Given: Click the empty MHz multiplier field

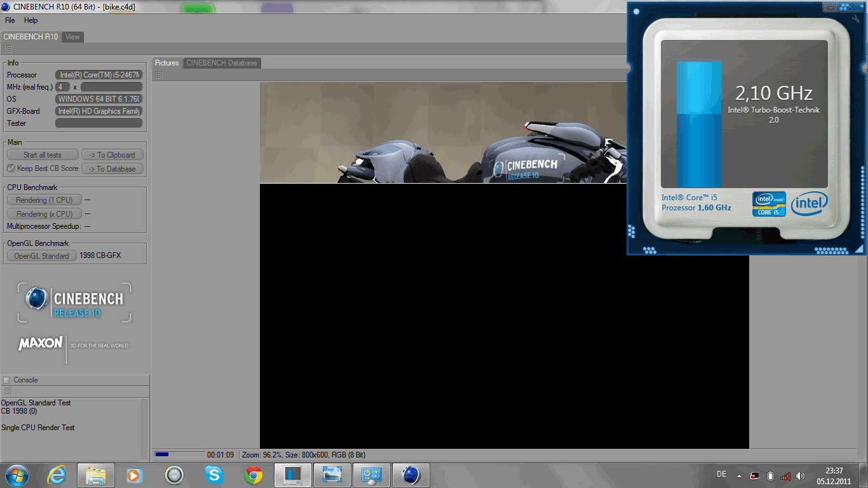Looking at the screenshot, I should (111, 87).
